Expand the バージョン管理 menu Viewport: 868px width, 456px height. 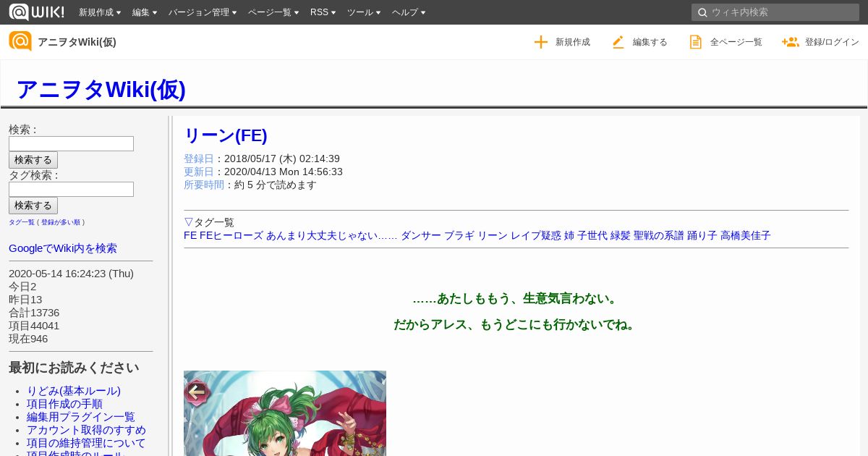coord(203,12)
